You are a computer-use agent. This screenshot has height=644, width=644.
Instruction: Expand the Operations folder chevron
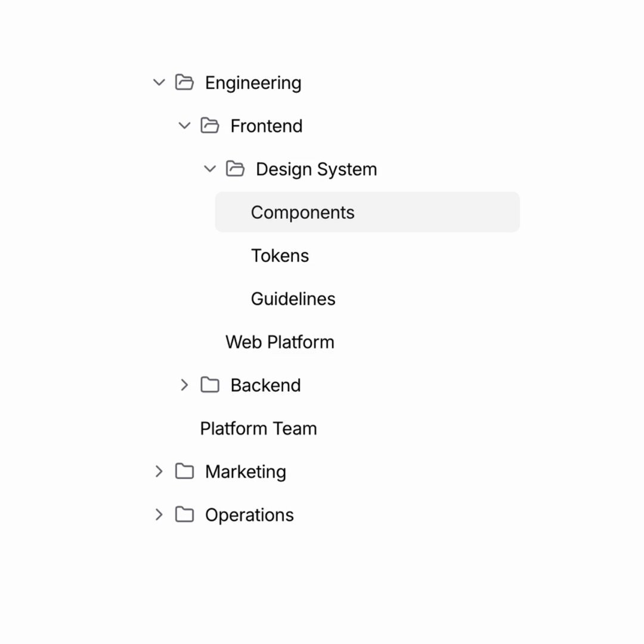click(x=159, y=514)
